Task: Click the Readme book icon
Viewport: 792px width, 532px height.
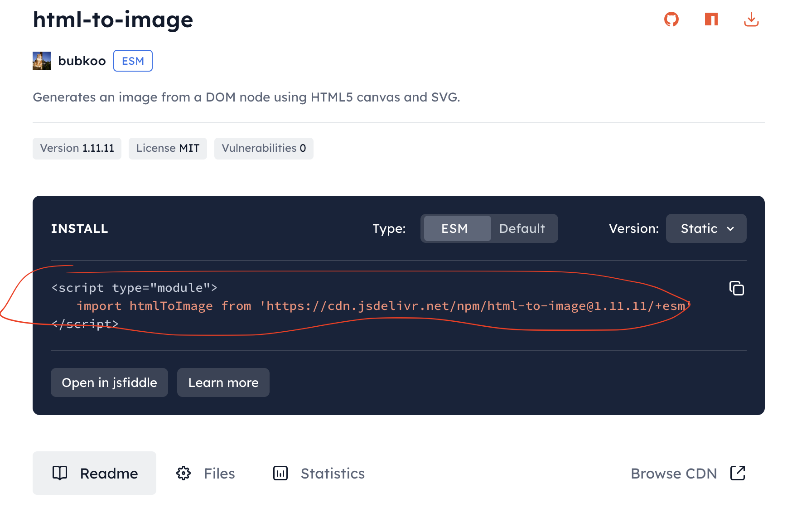Action: tap(60, 473)
